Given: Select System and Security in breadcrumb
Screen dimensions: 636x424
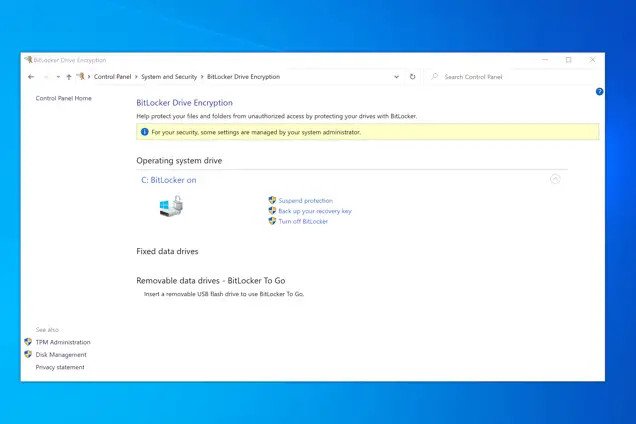Looking at the screenshot, I should (x=169, y=77).
